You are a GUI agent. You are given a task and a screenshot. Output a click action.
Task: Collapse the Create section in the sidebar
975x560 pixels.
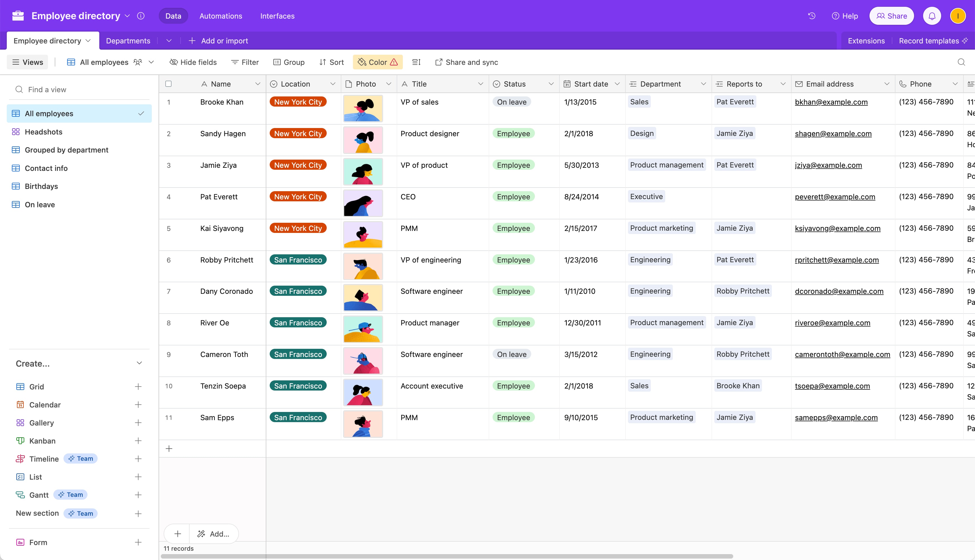140,363
